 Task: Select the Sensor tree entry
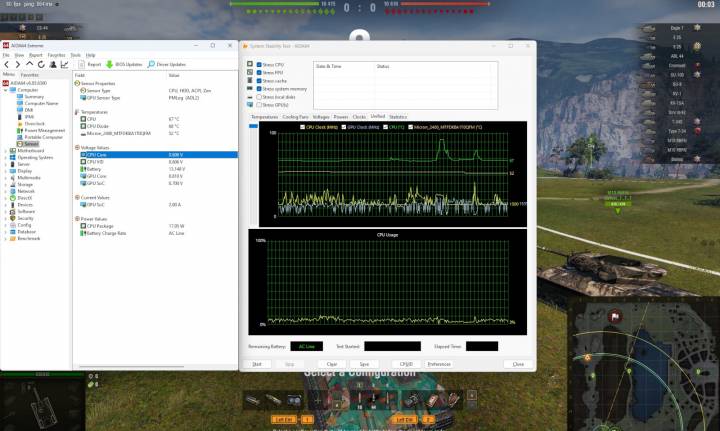(x=28, y=144)
